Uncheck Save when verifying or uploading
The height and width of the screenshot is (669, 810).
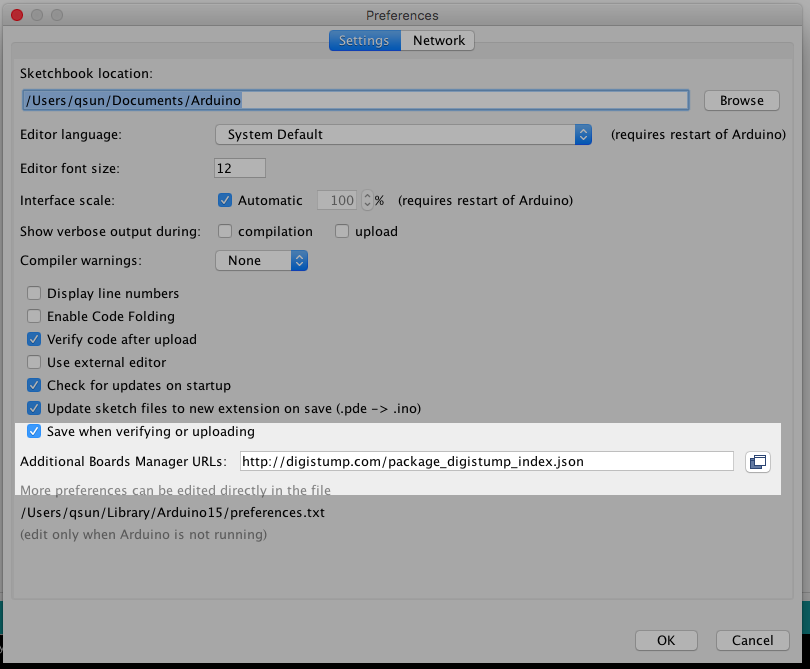34,432
